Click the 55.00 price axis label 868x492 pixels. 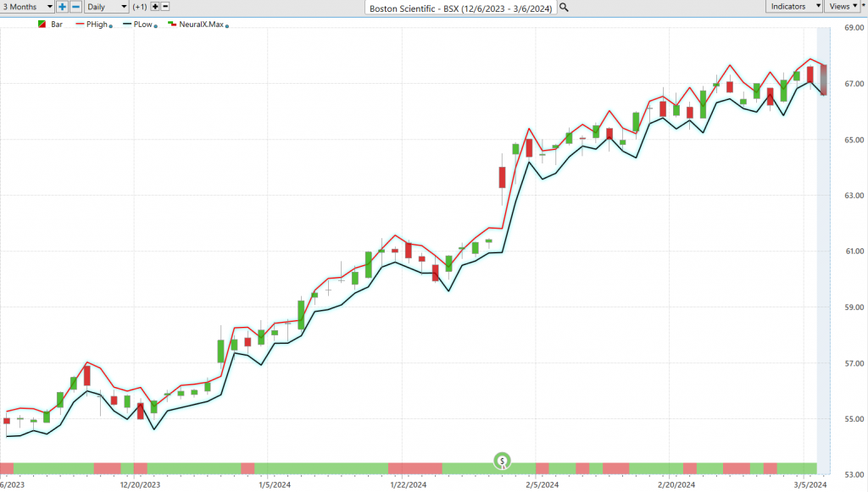[854, 419]
